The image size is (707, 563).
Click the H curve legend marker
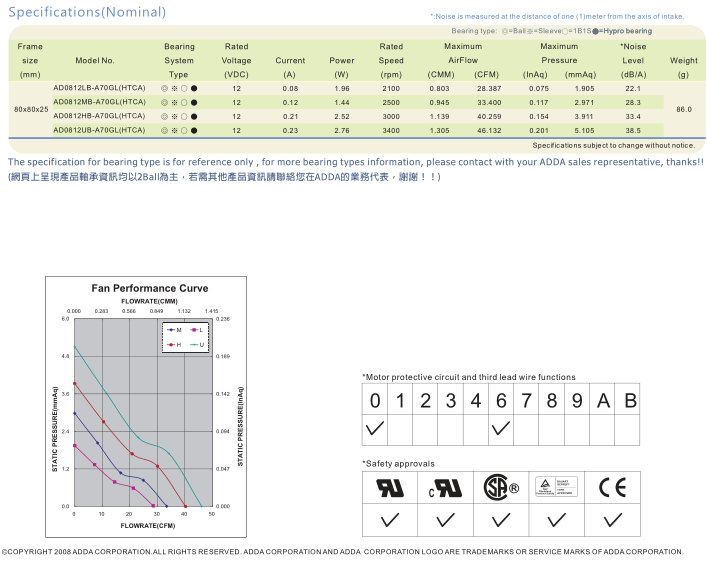pos(171,345)
